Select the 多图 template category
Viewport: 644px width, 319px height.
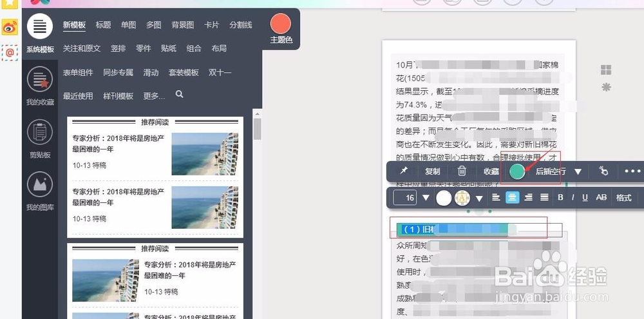154,25
